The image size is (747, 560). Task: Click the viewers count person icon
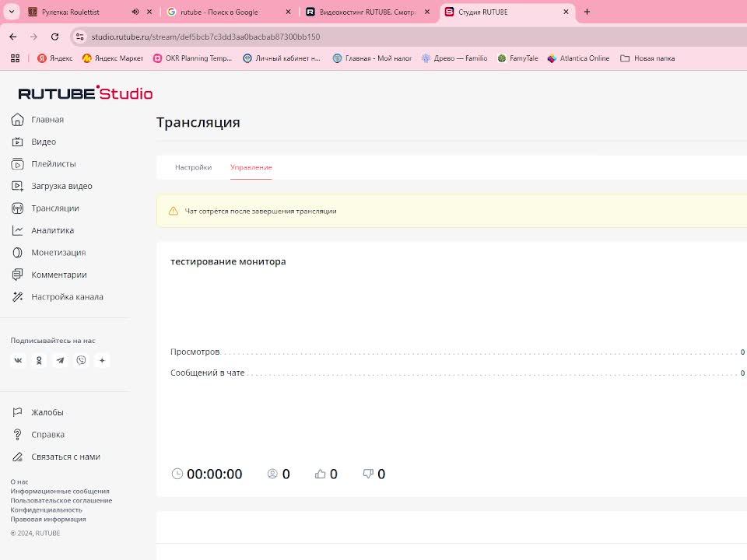pos(272,474)
